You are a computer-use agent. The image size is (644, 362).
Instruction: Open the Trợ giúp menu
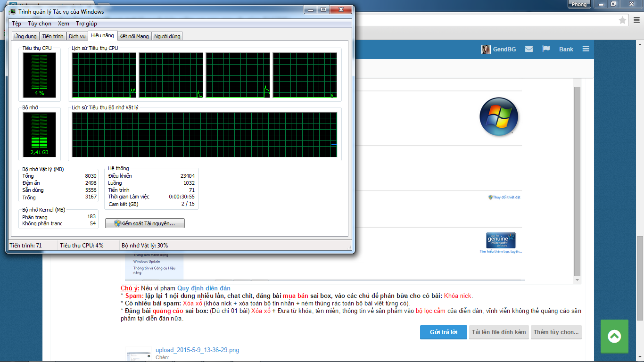click(x=86, y=24)
